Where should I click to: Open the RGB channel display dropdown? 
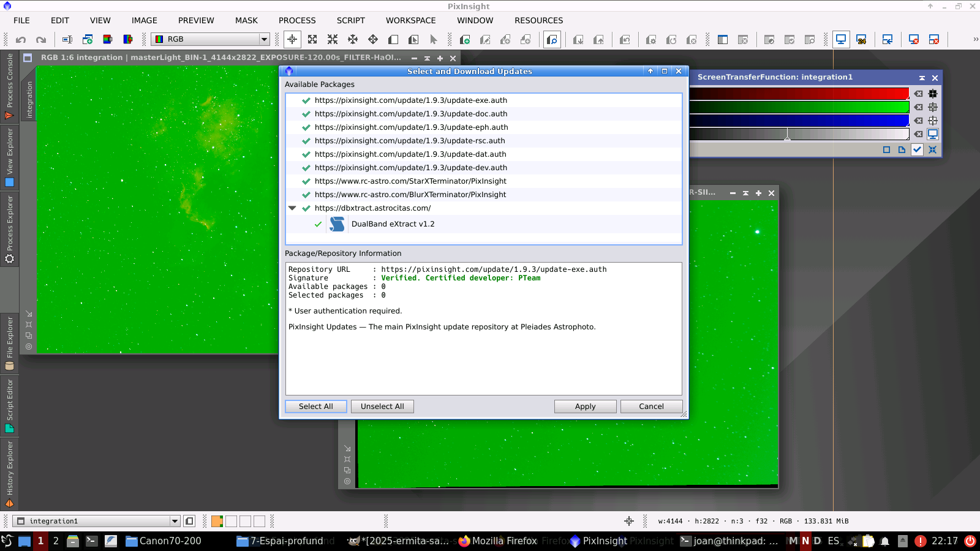(264, 39)
